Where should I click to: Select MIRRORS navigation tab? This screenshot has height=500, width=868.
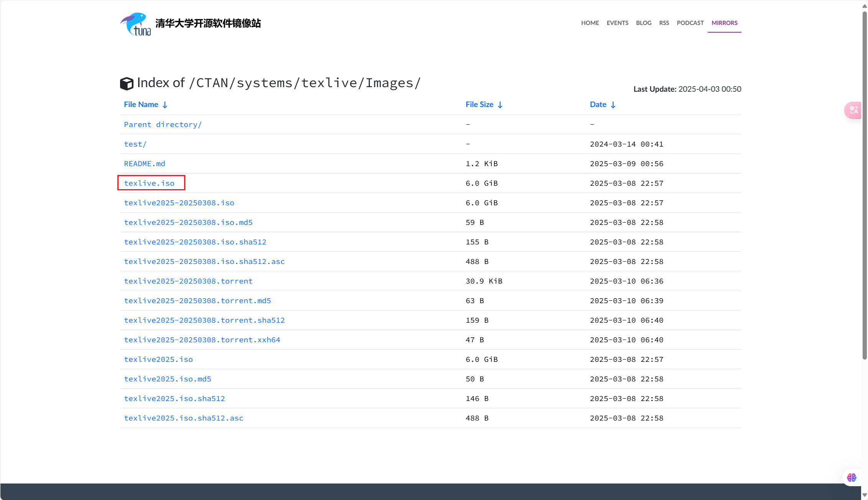pos(724,23)
